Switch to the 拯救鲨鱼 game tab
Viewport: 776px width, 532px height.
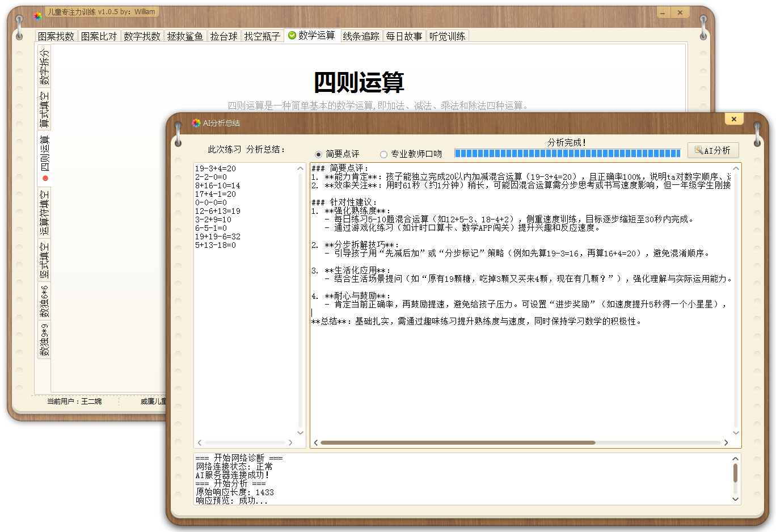(185, 35)
